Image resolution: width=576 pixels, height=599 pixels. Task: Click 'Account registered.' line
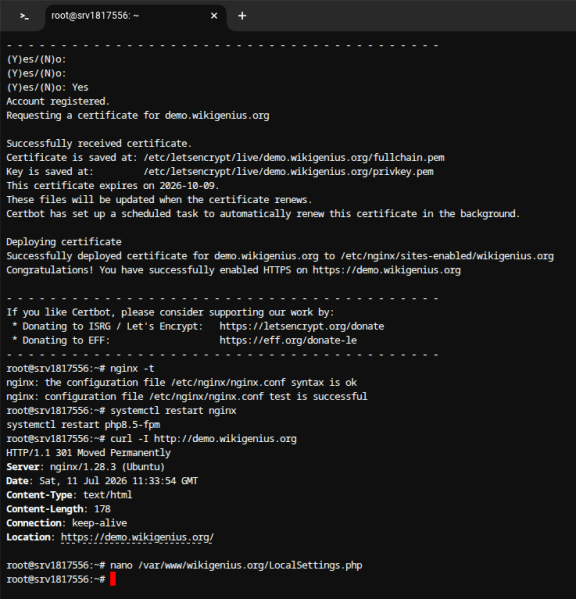click(58, 102)
